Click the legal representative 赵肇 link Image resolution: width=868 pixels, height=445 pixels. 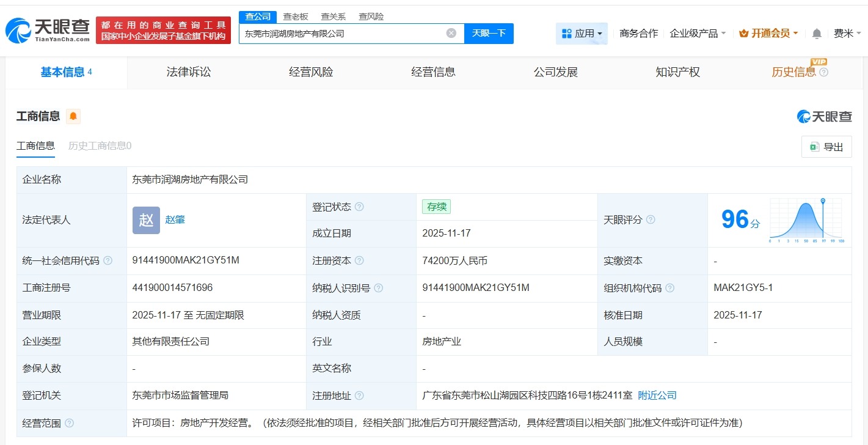175,219
